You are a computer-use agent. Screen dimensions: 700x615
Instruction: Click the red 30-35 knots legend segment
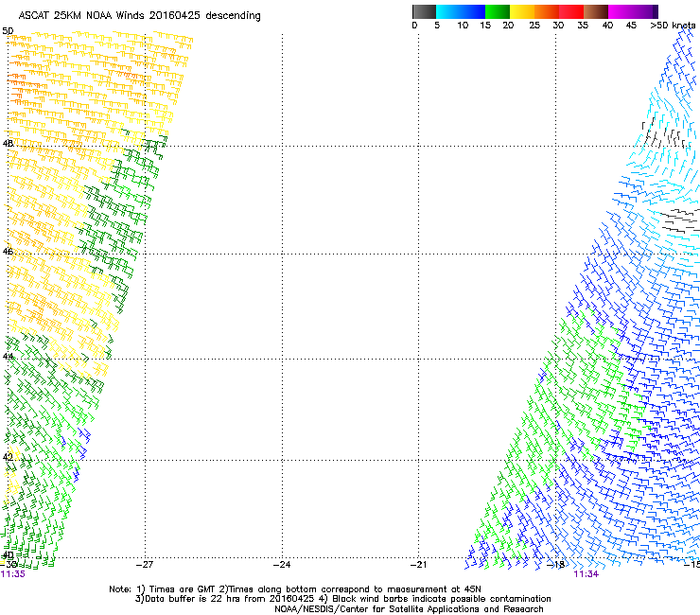[x=571, y=11]
